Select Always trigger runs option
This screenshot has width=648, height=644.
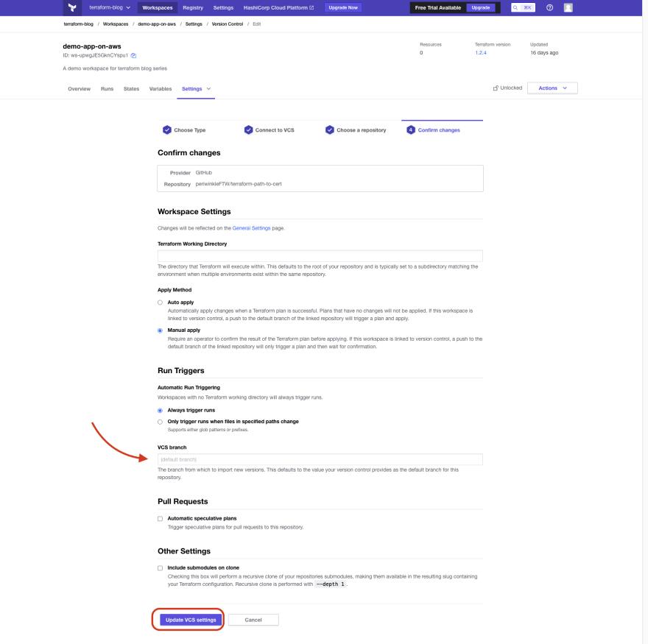[160, 411]
